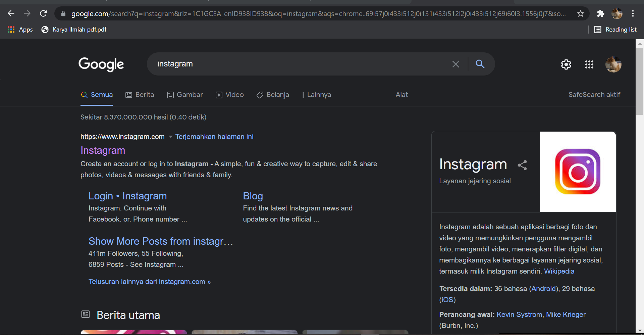Click the 'Layanan jejaring sosial' subtitle
The height and width of the screenshot is (335, 644).
click(x=475, y=181)
